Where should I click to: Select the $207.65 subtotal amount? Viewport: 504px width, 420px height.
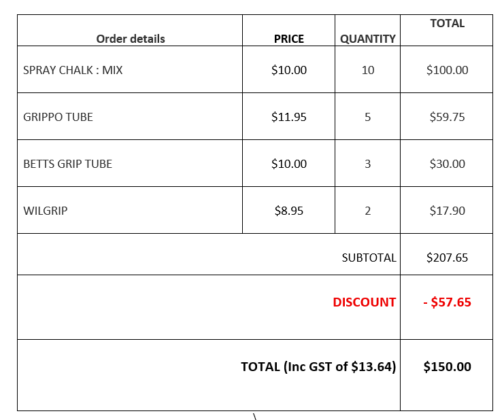click(447, 258)
